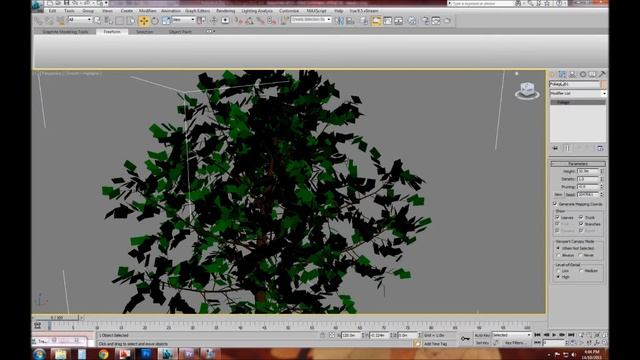Open the Create Selection Set dropdown
This screenshot has width=640, height=360.
click(x=311, y=20)
